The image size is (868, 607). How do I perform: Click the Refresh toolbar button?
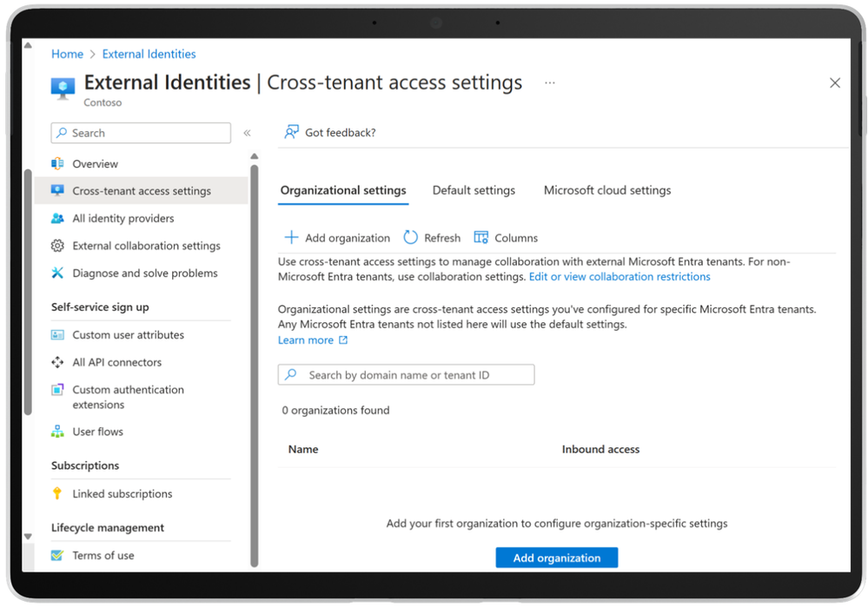(433, 238)
